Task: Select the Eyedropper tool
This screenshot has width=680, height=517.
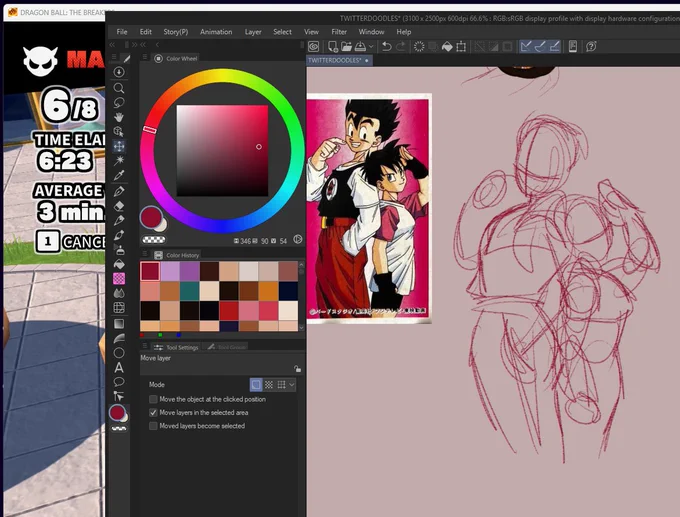Action: [x=119, y=175]
